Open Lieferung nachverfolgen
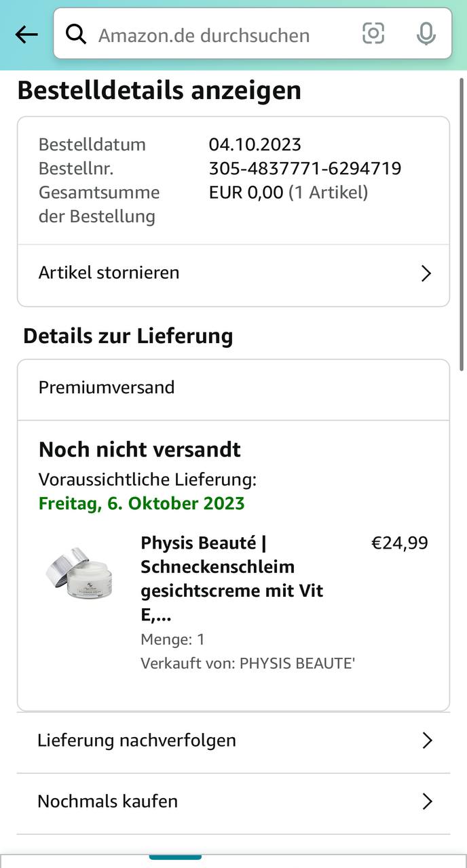 [x=136, y=740]
